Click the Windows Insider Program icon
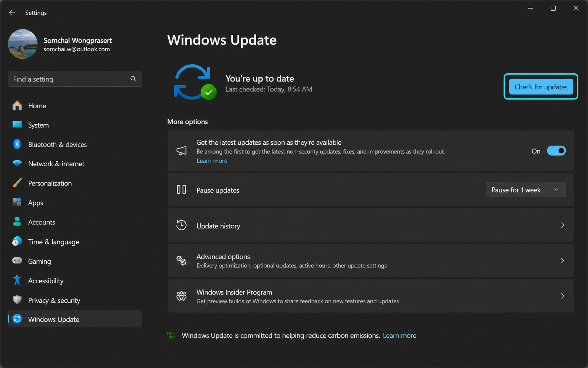This screenshot has width=588, height=368. (181, 296)
